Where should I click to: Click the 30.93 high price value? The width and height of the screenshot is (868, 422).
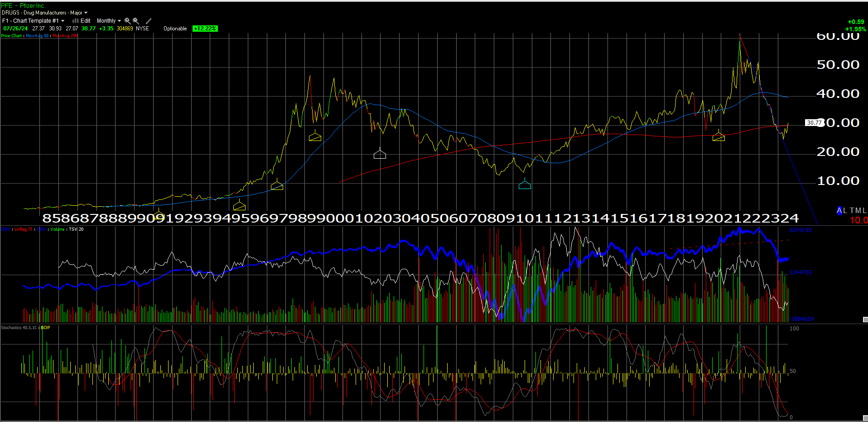pyautogui.click(x=55, y=29)
